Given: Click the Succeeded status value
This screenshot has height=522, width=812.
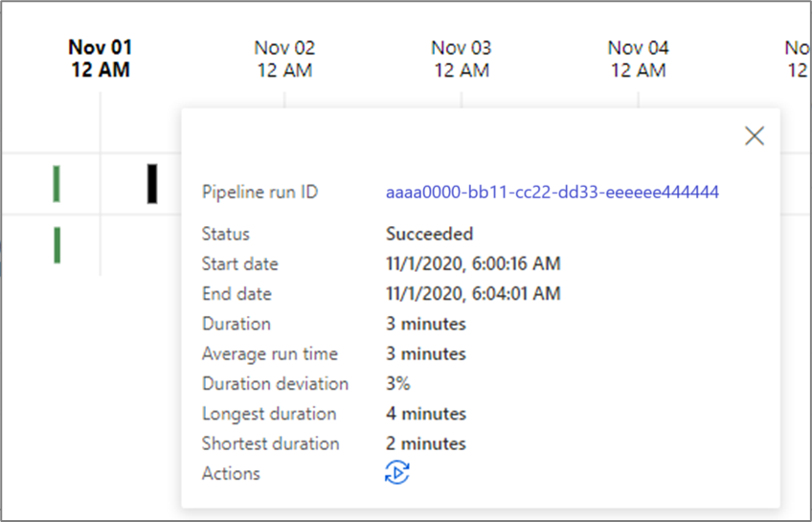Looking at the screenshot, I should tap(429, 234).
